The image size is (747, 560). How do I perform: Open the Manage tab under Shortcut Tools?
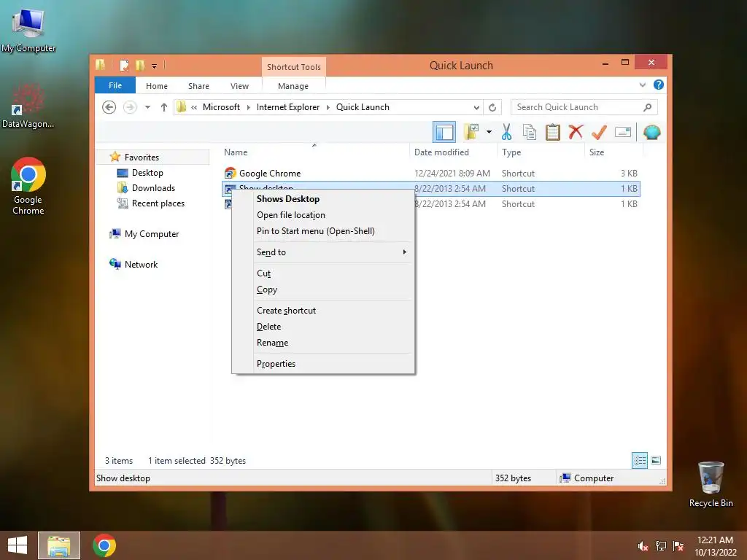click(293, 86)
